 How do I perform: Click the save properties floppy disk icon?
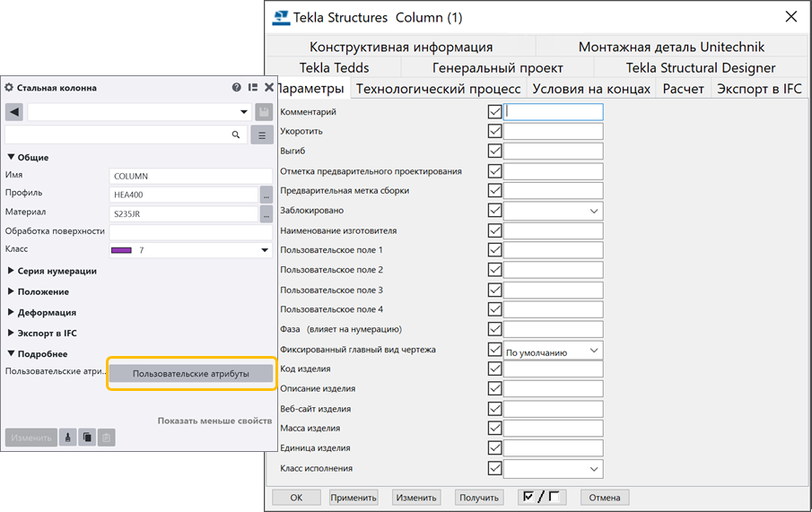(x=264, y=112)
